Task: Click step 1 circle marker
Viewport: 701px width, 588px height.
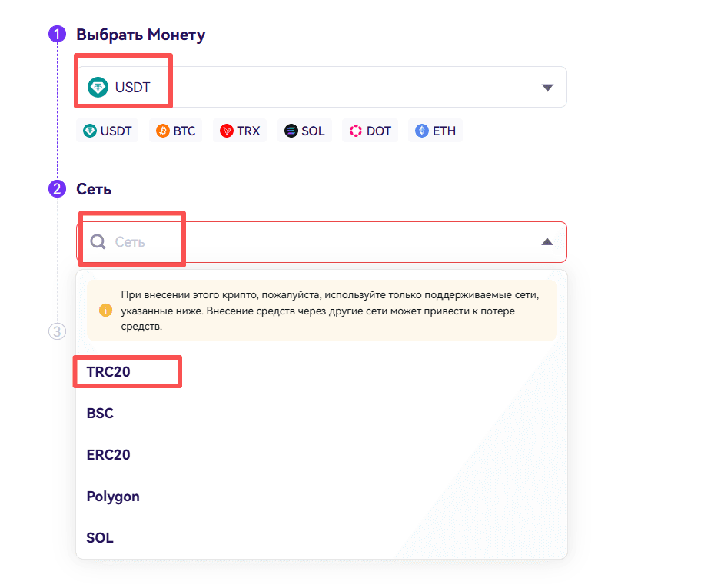Action: [57, 34]
